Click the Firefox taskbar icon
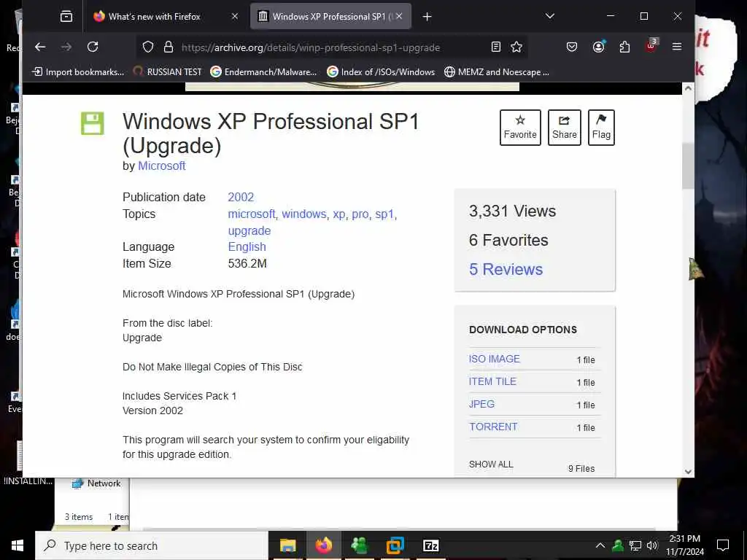 pos(323,545)
